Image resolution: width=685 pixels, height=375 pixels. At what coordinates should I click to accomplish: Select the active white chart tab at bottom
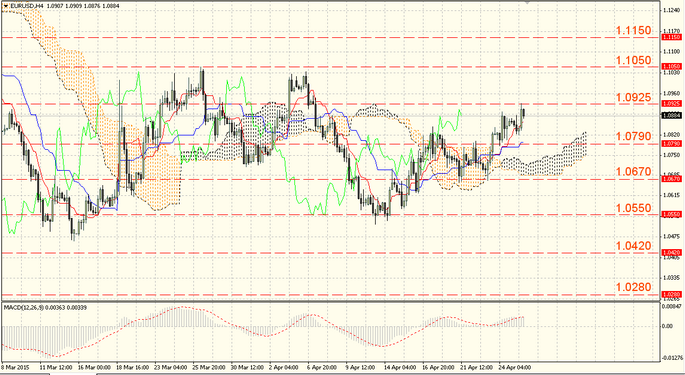pos(73,374)
